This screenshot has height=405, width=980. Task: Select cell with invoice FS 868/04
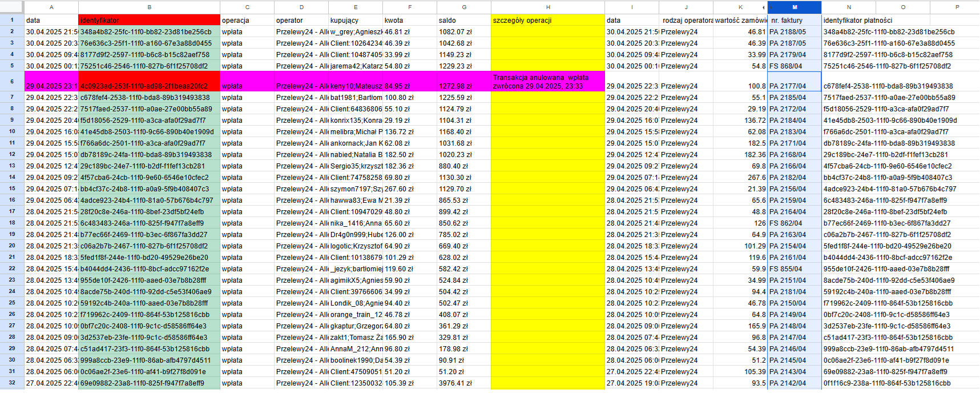tap(795, 66)
